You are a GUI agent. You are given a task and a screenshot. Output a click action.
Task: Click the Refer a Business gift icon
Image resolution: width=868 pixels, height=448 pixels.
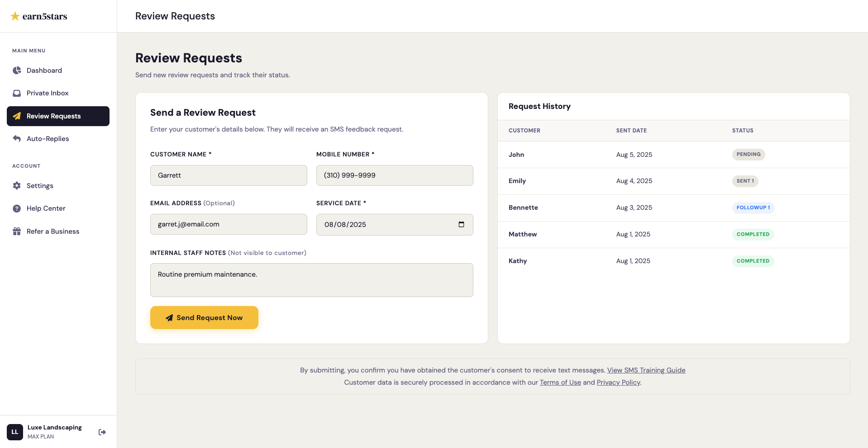click(x=17, y=231)
